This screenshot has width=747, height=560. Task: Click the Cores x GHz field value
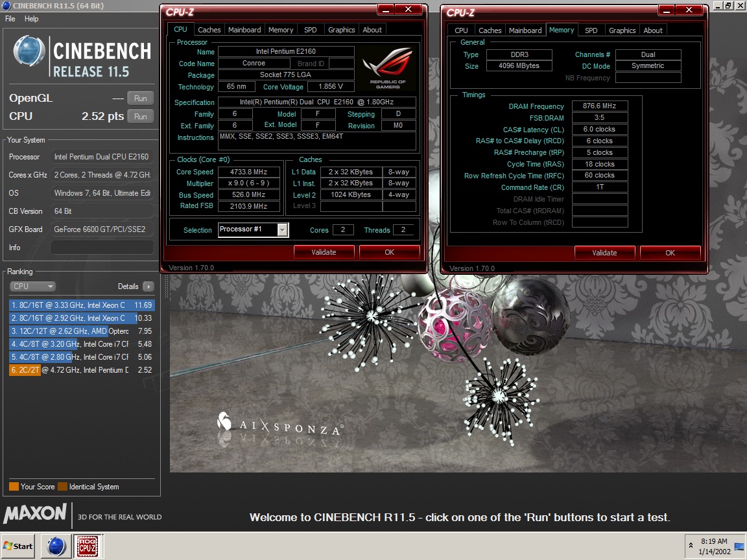coord(102,175)
